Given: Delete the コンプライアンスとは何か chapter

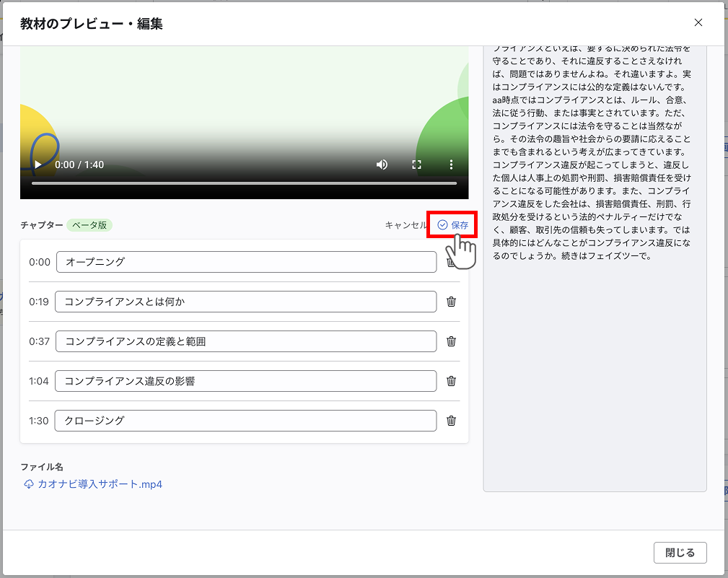Looking at the screenshot, I should [452, 302].
